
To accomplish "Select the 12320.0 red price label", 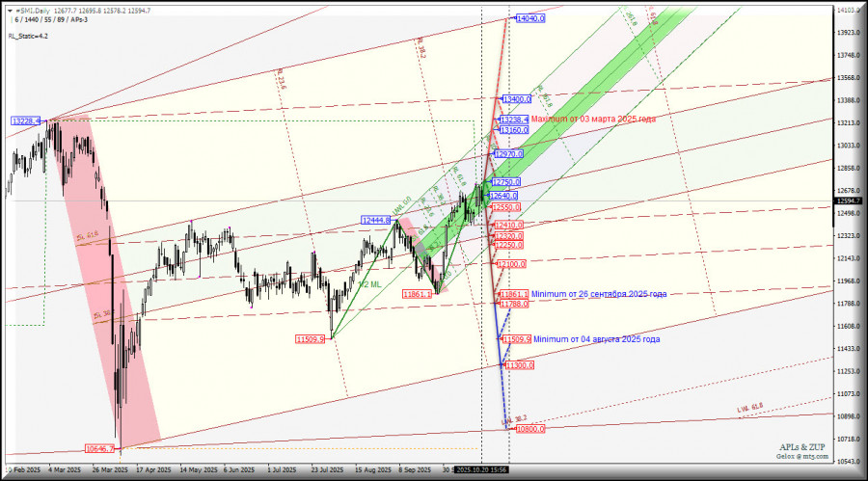I will (x=508, y=236).
